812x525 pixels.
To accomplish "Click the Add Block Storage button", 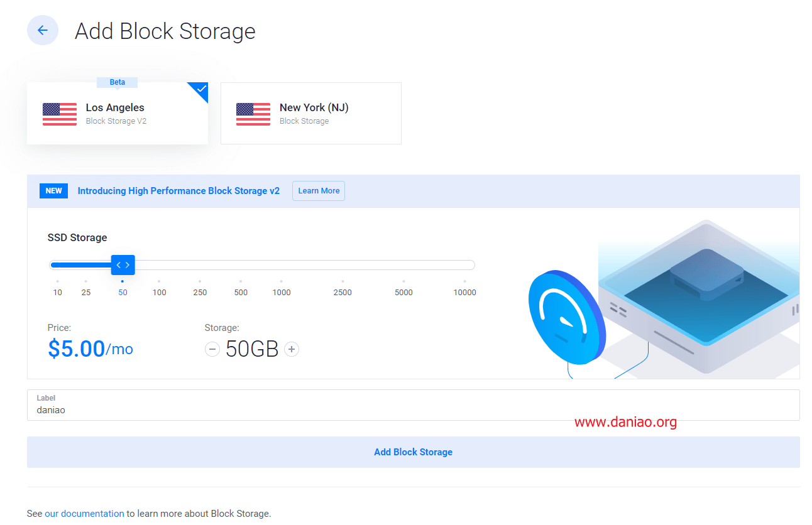I will (413, 452).
